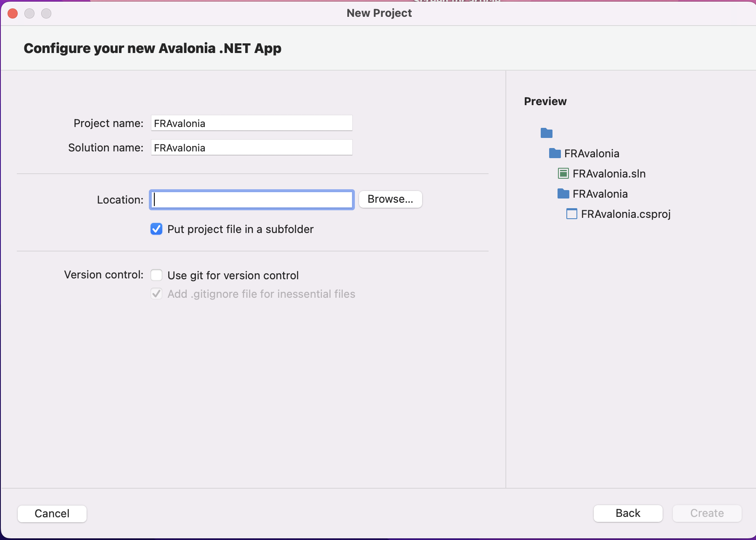Uncheck Put project file in a subfolder

point(156,229)
